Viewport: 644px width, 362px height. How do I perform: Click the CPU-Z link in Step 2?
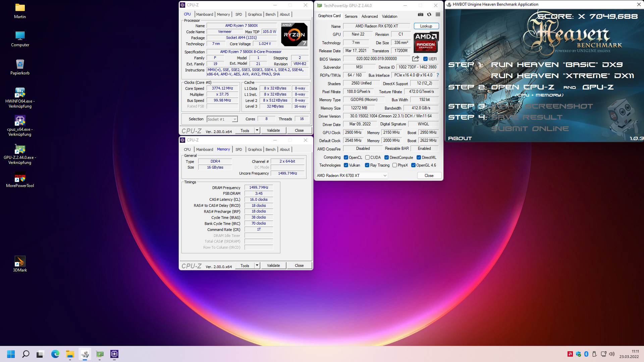tap(539, 87)
